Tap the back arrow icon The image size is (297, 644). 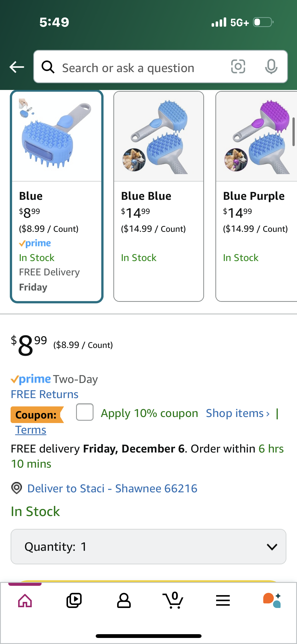tap(17, 67)
